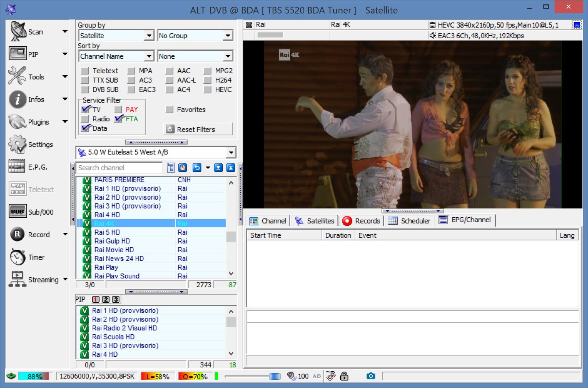Open the No Group dropdown
The width and height of the screenshot is (588, 388).
(228, 36)
